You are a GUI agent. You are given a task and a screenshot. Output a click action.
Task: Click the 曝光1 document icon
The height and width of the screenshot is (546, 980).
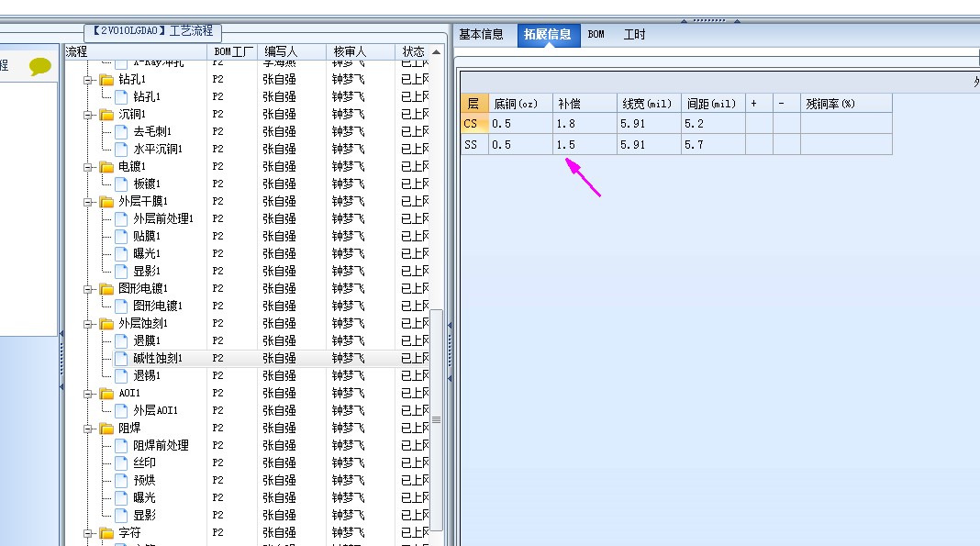(121, 253)
